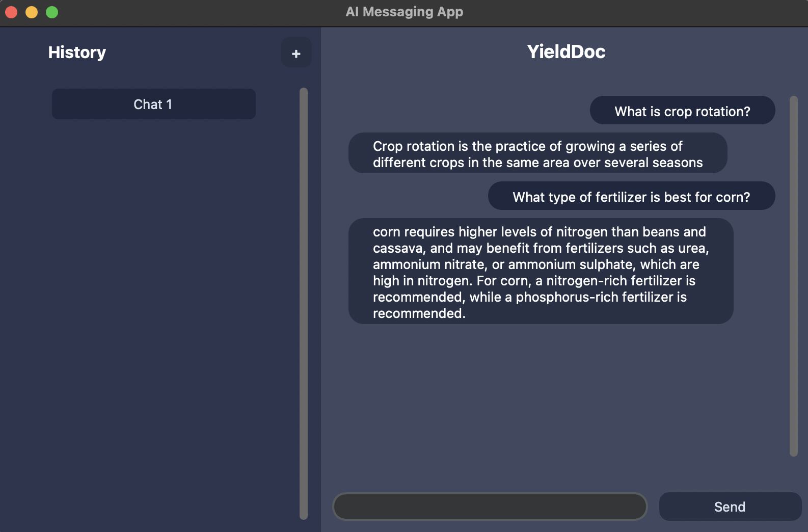
Task: Click the conversation scrollbar on the right
Action: coord(793,276)
